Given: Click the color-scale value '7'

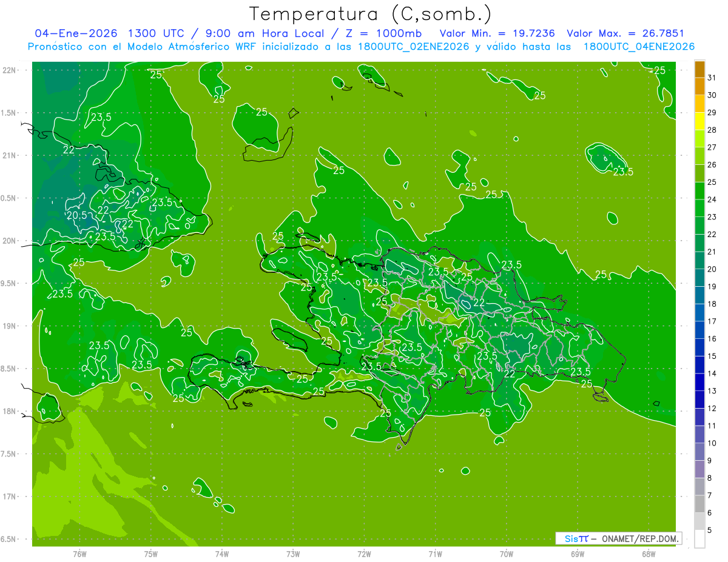Looking at the screenshot, I should 710,495.
